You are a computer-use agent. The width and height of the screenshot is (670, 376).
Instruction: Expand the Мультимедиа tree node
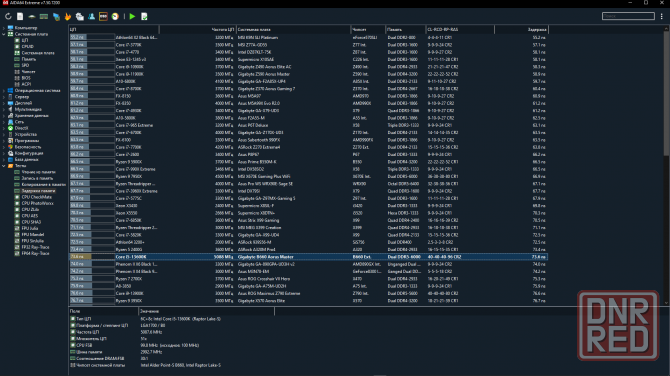[4, 109]
